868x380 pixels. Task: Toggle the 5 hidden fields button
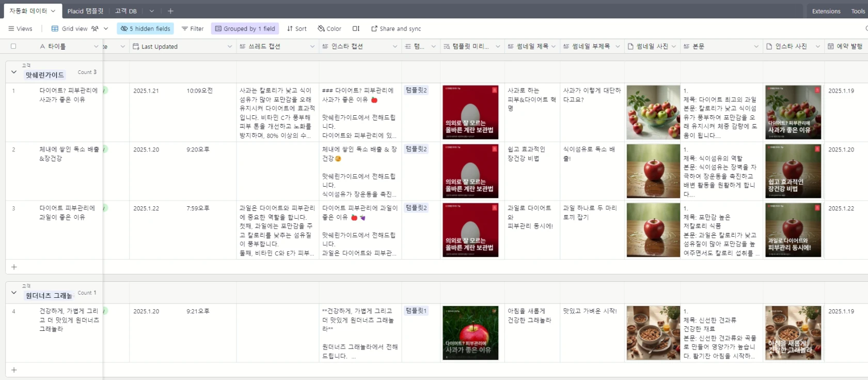pyautogui.click(x=145, y=29)
